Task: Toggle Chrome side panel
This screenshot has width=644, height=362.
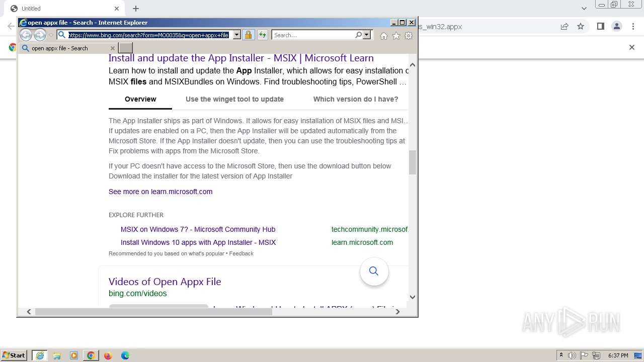Action: coord(600,27)
